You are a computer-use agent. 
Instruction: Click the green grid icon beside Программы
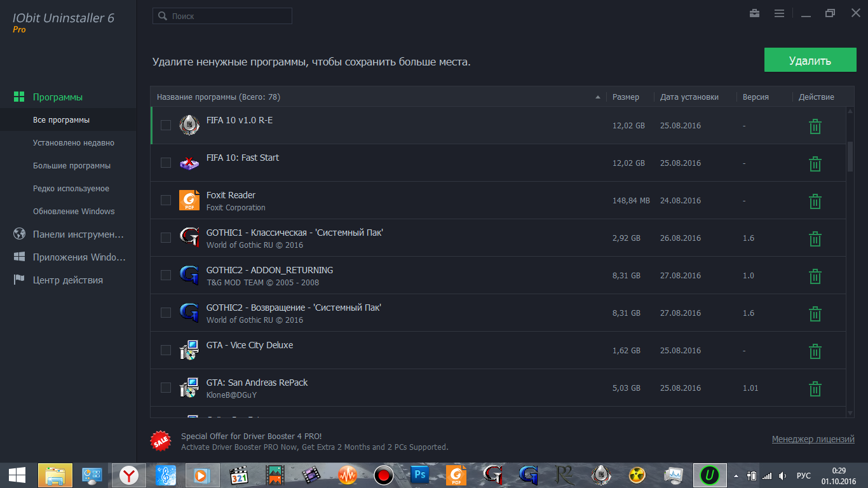point(19,97)
